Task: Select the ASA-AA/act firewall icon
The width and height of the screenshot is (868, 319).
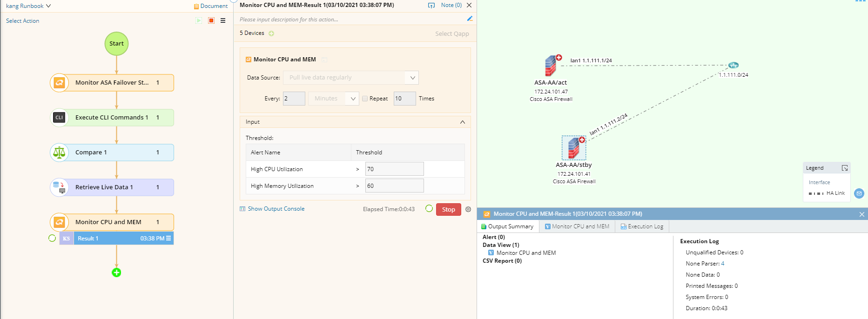Action: point(552,66)
